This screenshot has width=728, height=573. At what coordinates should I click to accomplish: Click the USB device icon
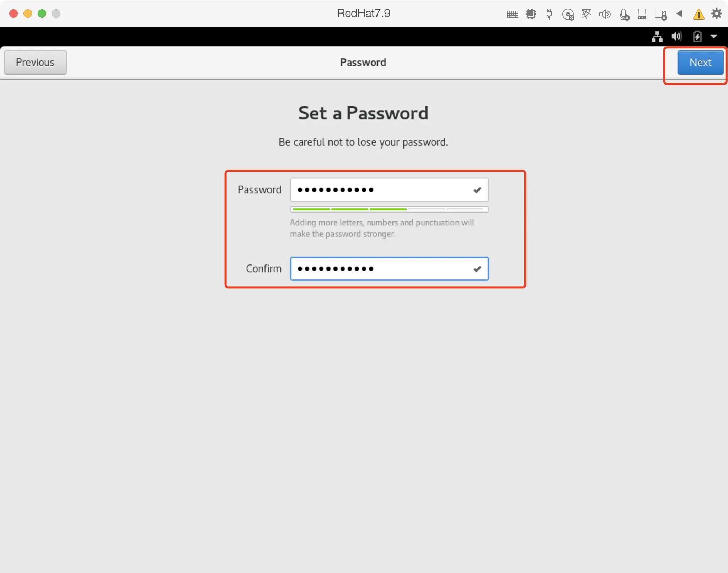point(549,14)
